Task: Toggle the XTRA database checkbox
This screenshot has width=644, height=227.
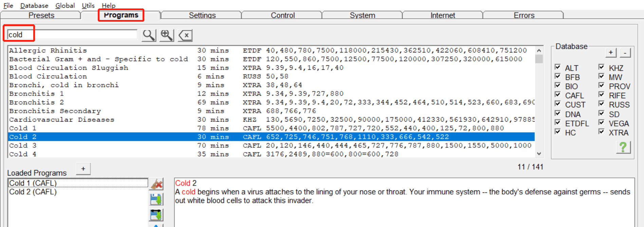Action: [601, 131]
